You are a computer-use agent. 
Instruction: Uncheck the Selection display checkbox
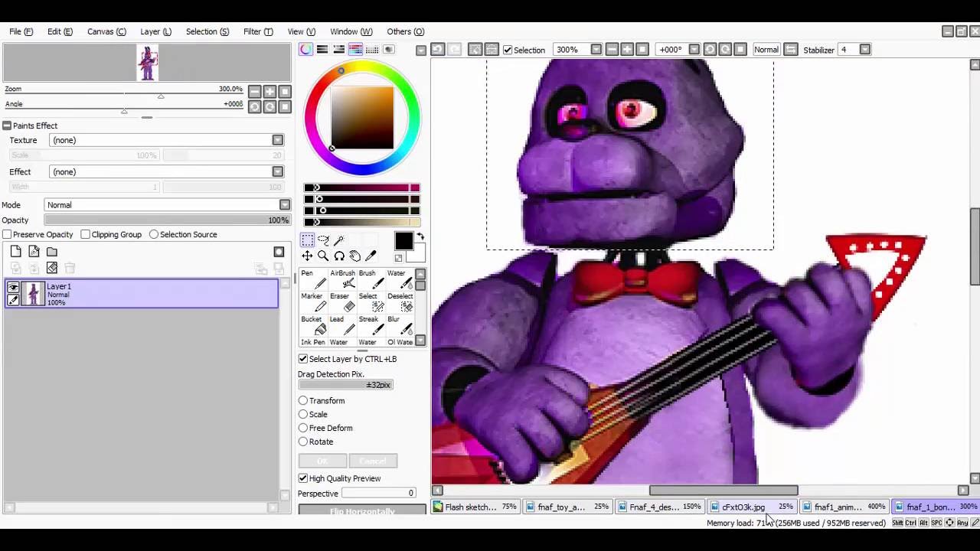coord(508,51)
